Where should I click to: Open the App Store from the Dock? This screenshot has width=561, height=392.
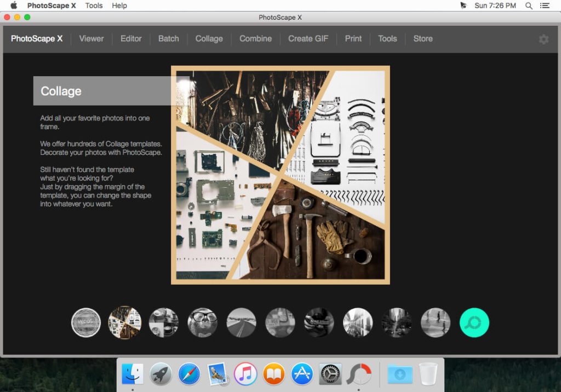303,374
